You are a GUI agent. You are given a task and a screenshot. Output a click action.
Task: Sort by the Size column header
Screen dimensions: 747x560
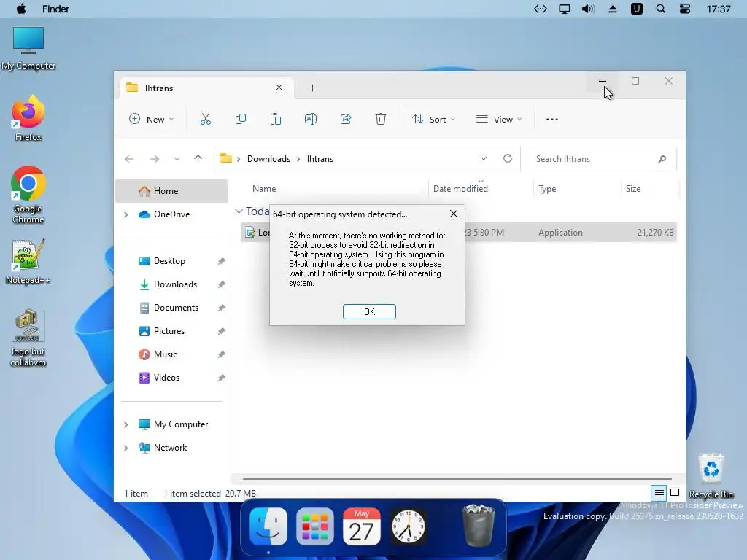pyautogui.click(x=633, y=189)
